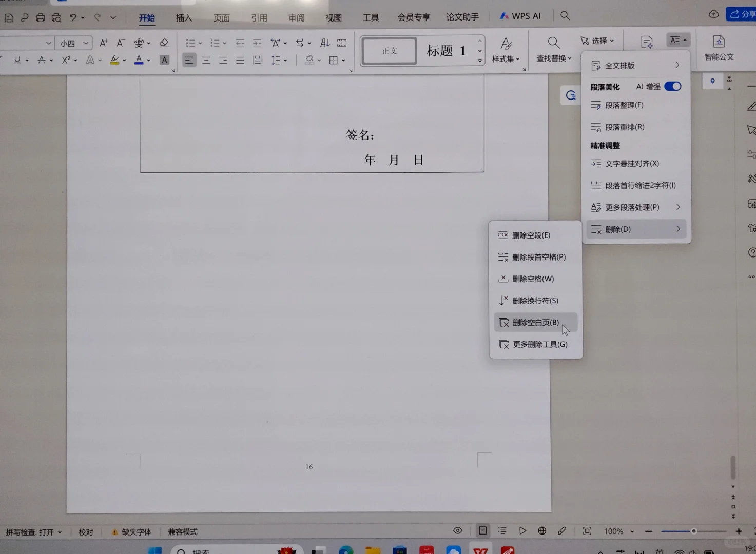Screen dimensions: 756x554
Task: Open Print Preview from the quick access bar
Action: click(x=56, y=18)
